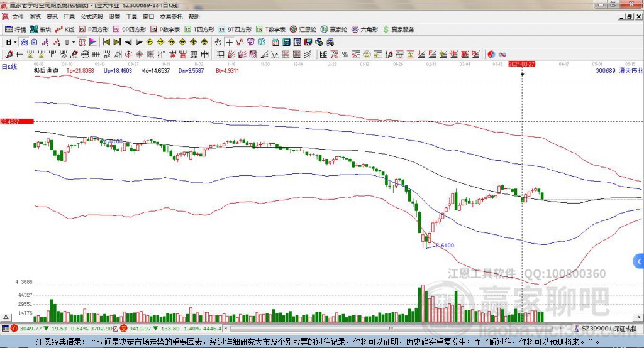Click the 2024-03-27 date marker

[521, 64]
